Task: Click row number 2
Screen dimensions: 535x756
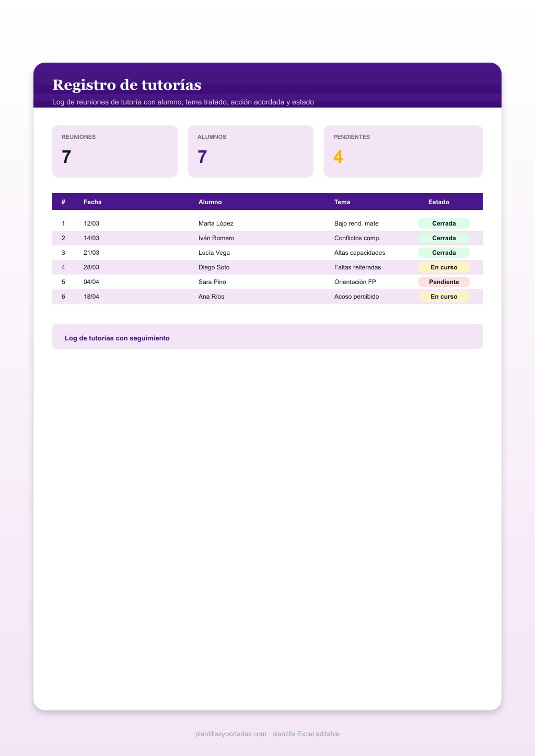Action: 63,238
